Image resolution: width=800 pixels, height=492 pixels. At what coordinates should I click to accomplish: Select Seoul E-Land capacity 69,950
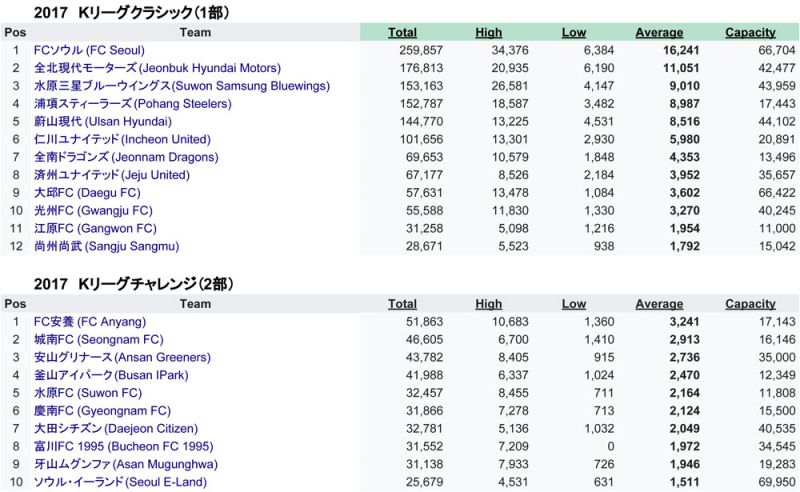coord(777,482)
